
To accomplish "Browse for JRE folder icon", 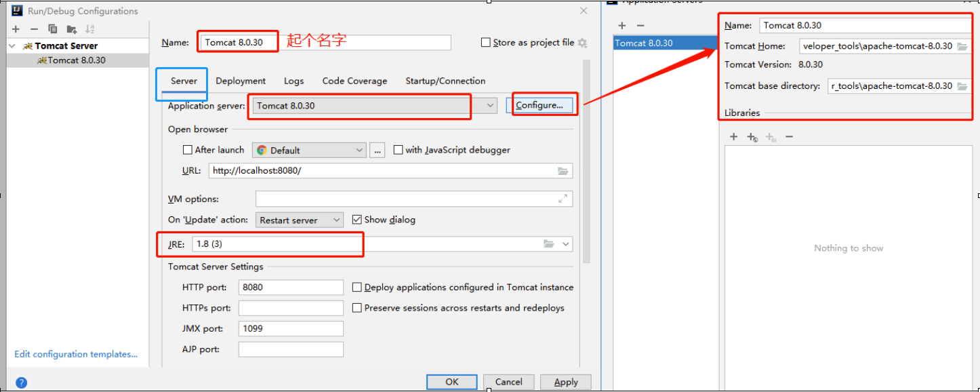I will 549,243.
